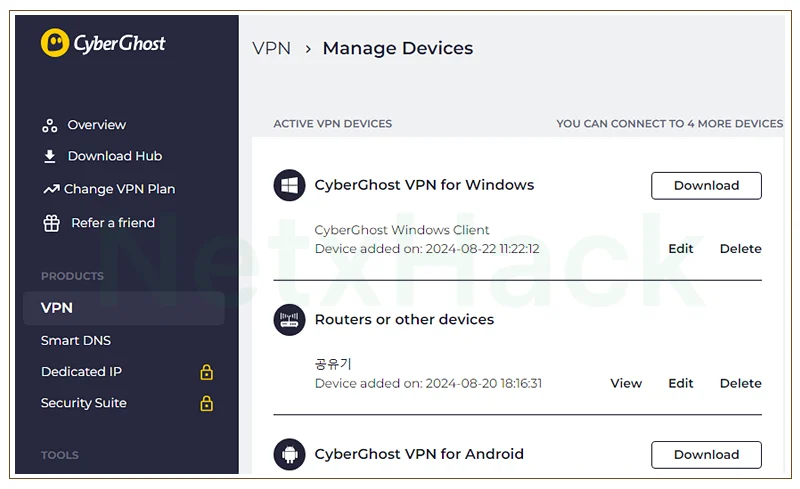Click the router device icon
Image resolution: width=800 pixels, height=489 pixels.
coord(289,320)
